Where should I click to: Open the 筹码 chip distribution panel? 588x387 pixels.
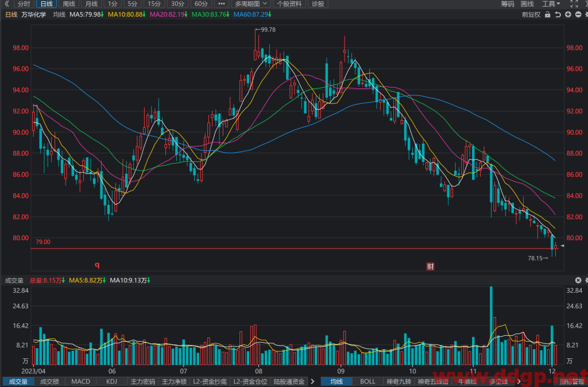(x=508, y=4)
